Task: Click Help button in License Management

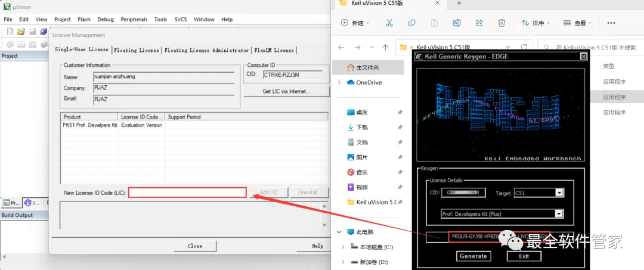Action: click(x=314, y=246)
